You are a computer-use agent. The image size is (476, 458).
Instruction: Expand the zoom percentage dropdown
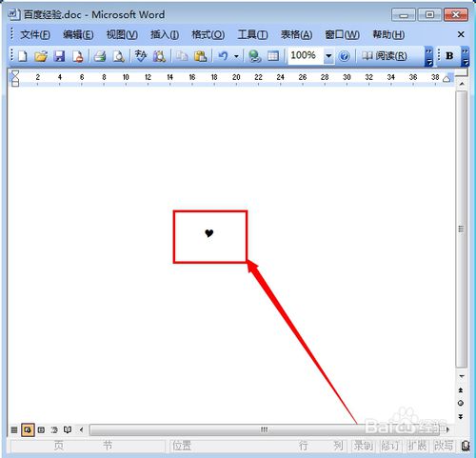[x=328, y=56]
